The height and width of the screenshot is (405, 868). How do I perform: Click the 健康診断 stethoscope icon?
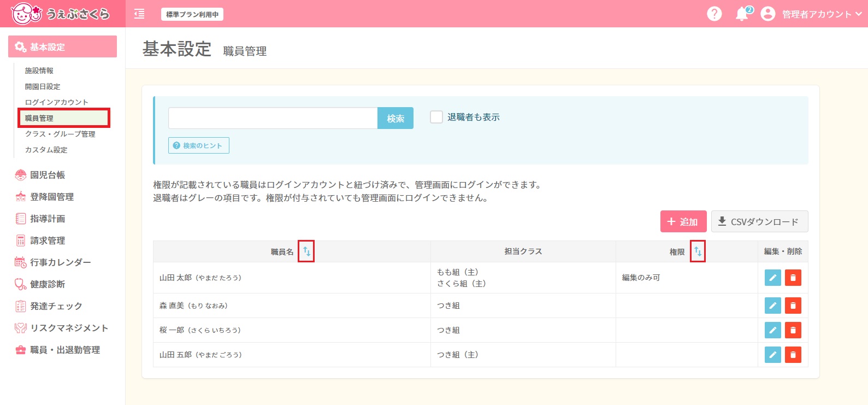[20, 284]
